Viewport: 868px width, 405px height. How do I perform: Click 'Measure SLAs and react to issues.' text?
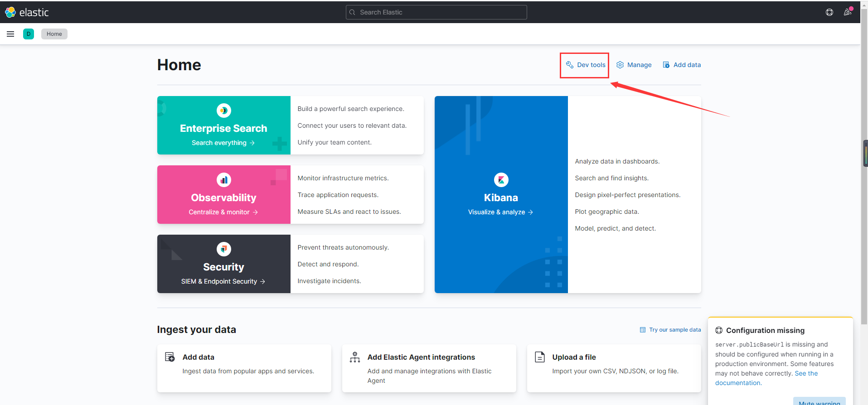pos(349,212)
